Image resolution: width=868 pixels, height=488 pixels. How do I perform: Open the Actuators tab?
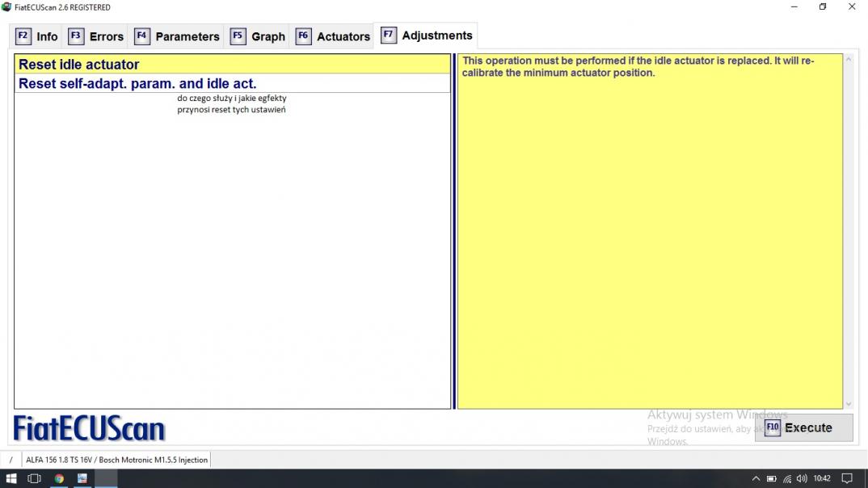[333, 36]
